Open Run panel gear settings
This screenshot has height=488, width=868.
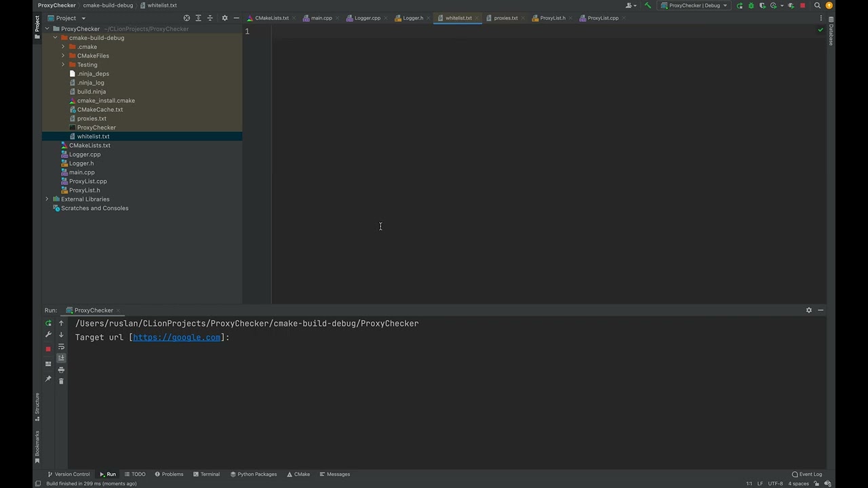[x=808, y=310]
